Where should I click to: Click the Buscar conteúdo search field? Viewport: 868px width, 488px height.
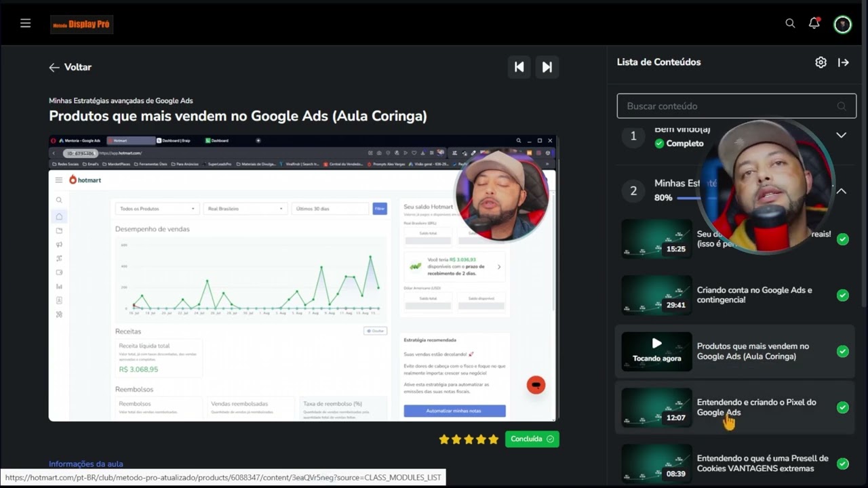[736, 106]
